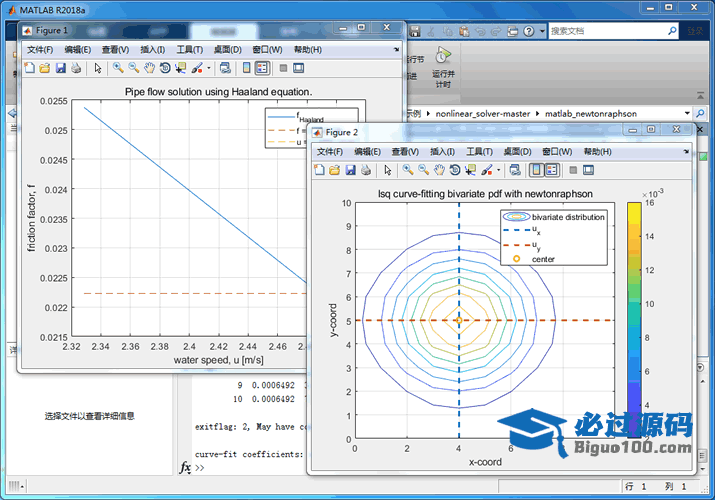Click Help question mark in MATLAB toolbar
This screenshot has height=500, width=715.
point(528,31)
